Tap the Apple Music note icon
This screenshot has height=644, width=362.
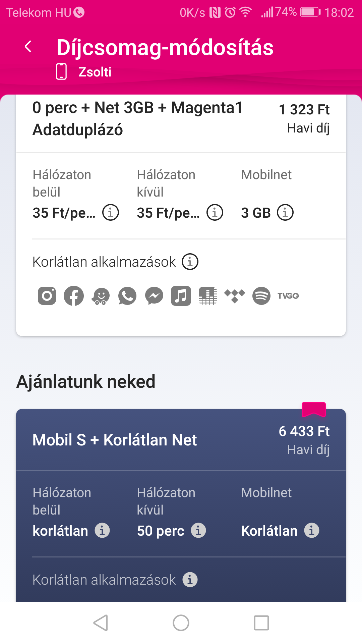pyautogui.click(x=181, y=296)
